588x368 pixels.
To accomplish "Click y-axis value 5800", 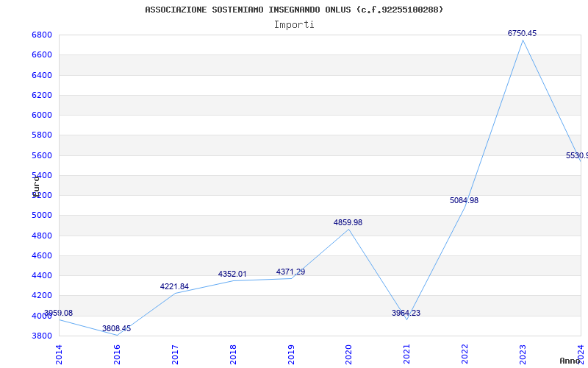I will (x=42, y=135).
